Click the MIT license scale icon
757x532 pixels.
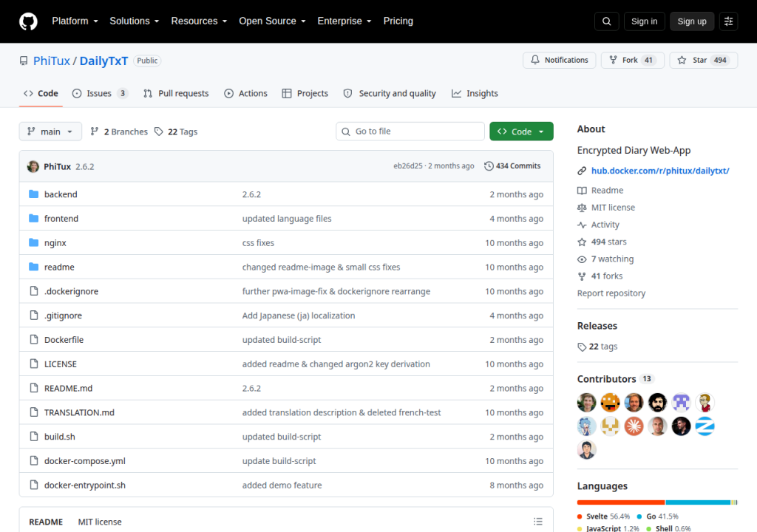582,208
